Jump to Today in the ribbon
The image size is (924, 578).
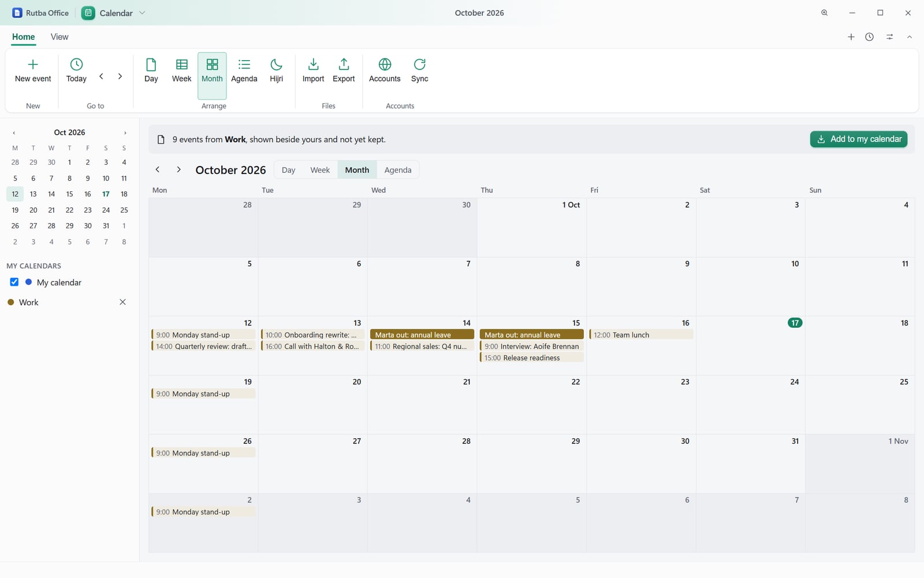point(76,71)
